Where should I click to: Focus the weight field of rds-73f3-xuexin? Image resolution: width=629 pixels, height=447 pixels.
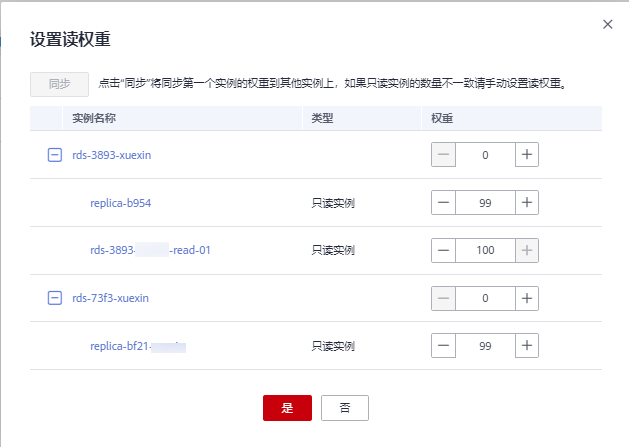[x=485, y=298]
